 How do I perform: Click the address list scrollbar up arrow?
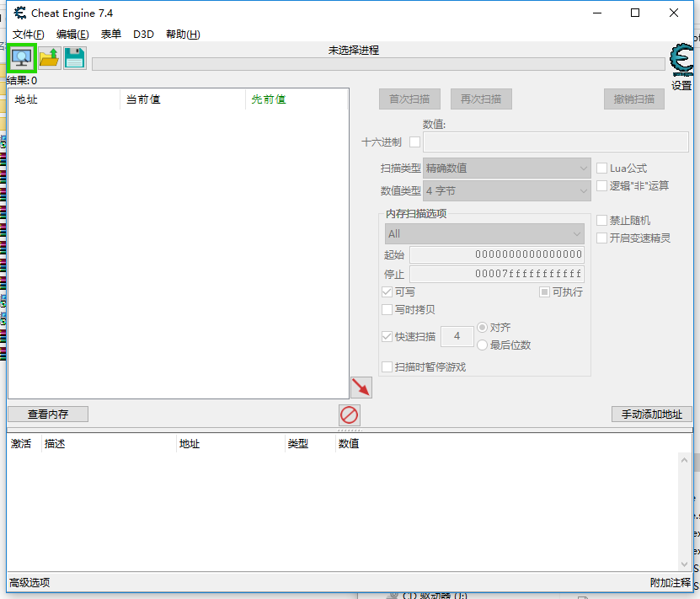click(x=684, y=460)
